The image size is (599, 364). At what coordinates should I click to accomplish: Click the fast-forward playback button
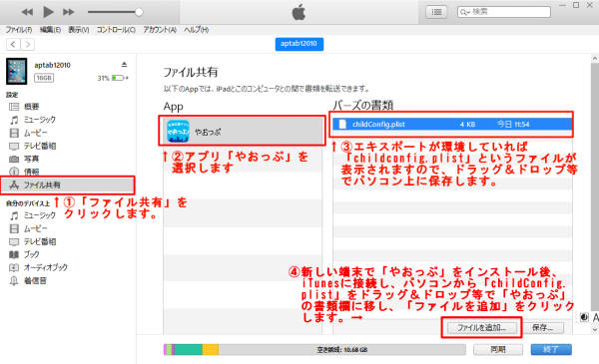coord(69,12)
